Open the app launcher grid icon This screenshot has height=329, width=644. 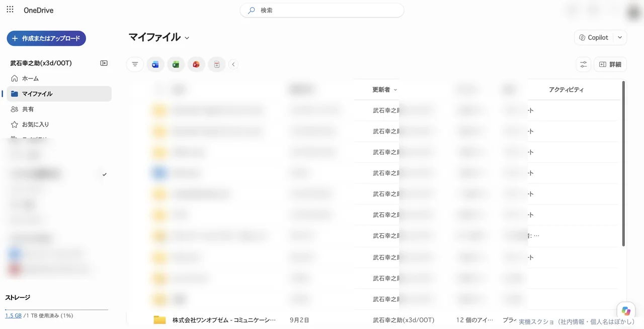click(10, 10)
